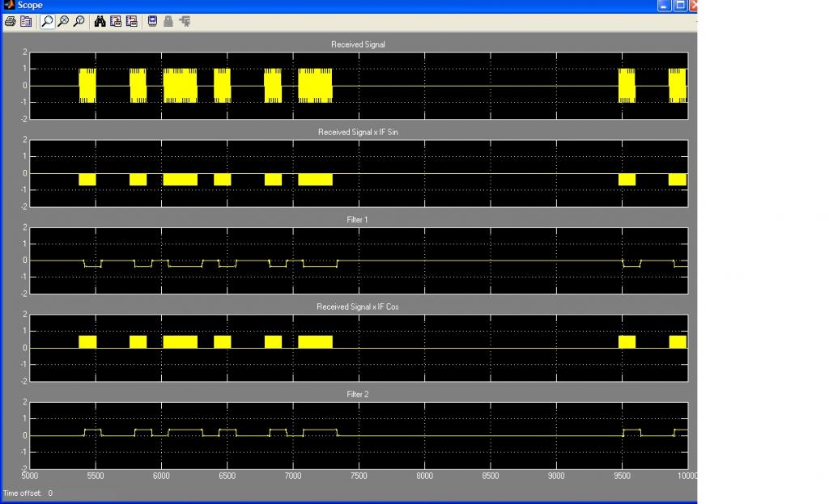Screen dimensions: 829x504
Task: Close the Scope window
Action: [x=694, y=6]
